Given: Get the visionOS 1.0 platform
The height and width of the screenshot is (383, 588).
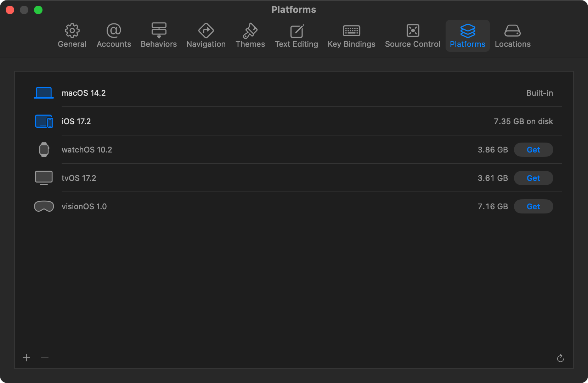Looking at the screenshot, I should coord(533,206).
